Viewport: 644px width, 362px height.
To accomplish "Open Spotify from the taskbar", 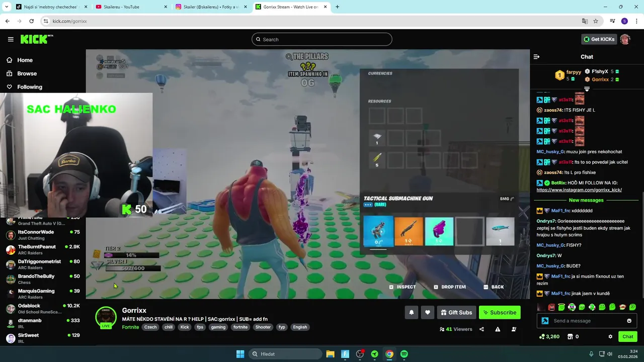I will point(404,354).
